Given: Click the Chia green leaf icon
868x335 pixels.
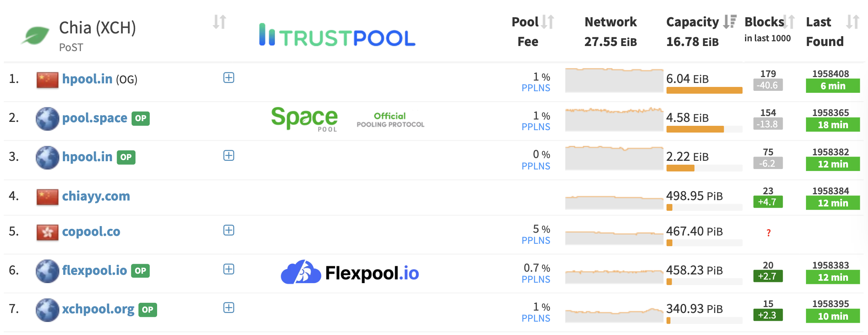Looking at the screenshot, I should pyautogui.click(x=35, y=35).
